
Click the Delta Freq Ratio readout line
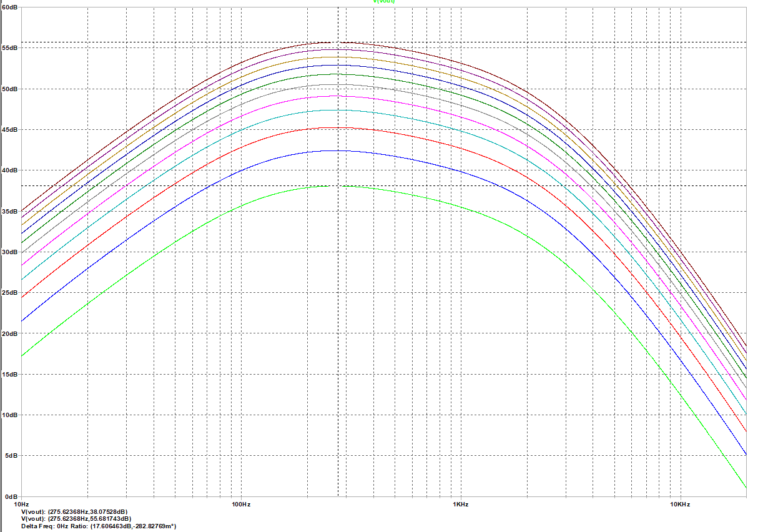pyautogui.click(x=99, y=526)
